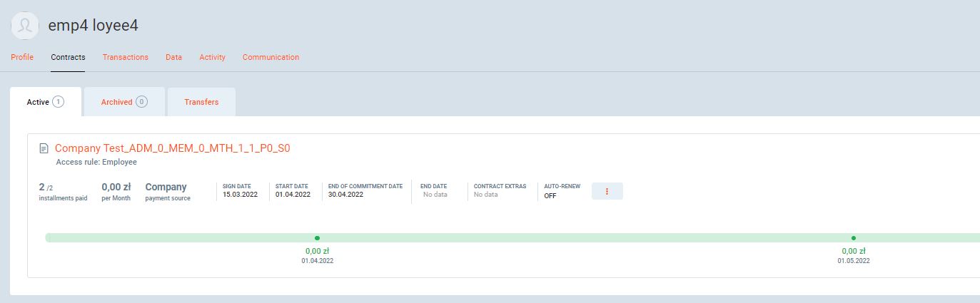Open the Activity tab
The width and height of the screenshot is (980, 303).
[x=212, y=57]
